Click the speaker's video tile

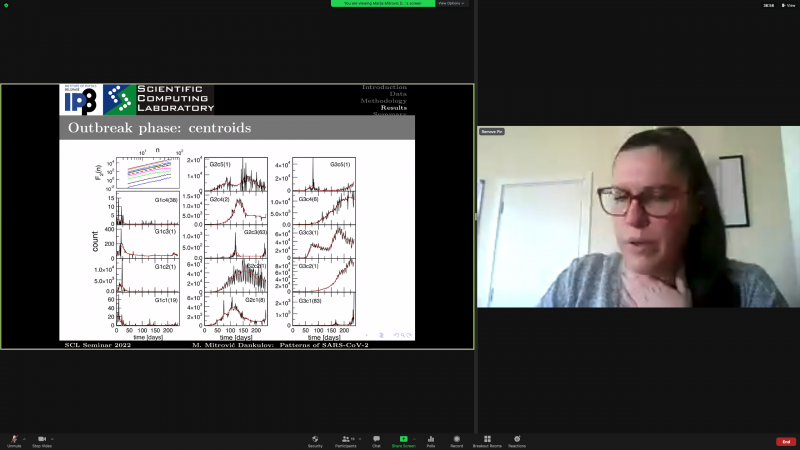638,217
